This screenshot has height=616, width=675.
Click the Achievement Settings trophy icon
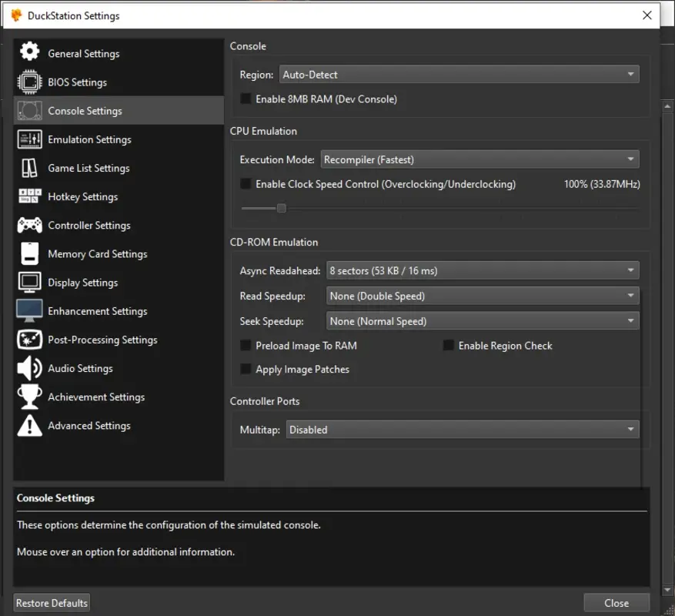[29, 397]
